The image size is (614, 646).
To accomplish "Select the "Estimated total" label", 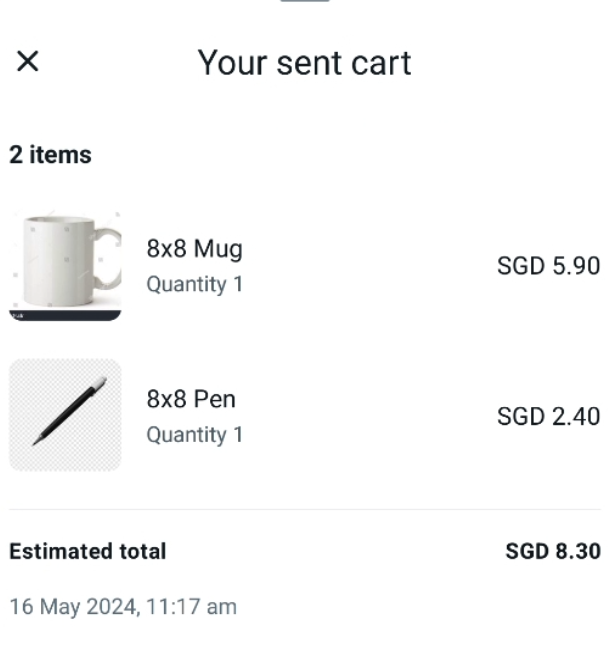I will pos(87,551).
